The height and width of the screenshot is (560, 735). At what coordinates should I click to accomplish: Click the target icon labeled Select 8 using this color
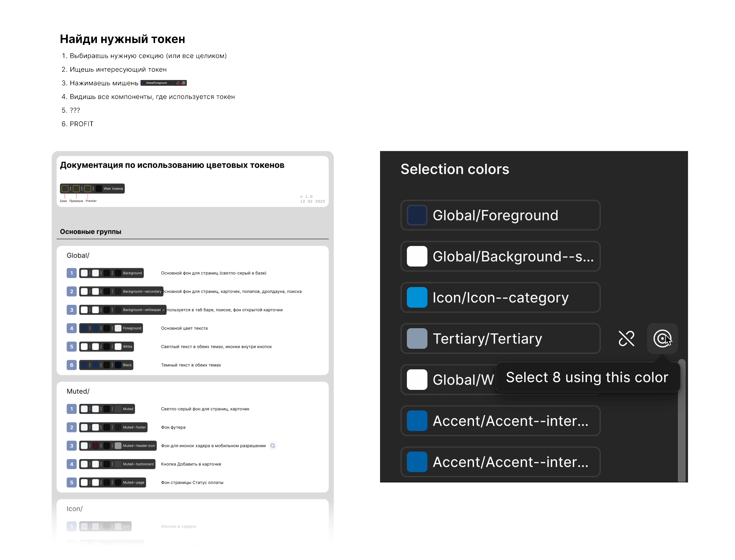(662, 339)
